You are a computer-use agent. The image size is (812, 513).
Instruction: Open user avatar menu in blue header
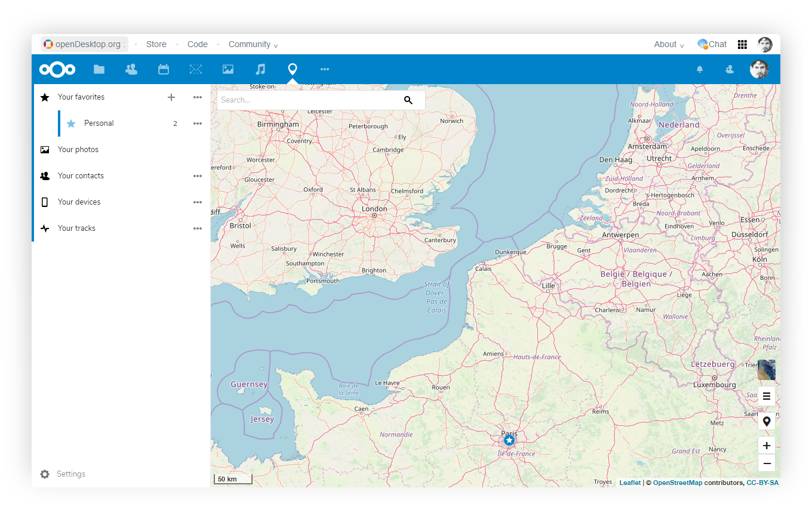[x=759, y=69]
